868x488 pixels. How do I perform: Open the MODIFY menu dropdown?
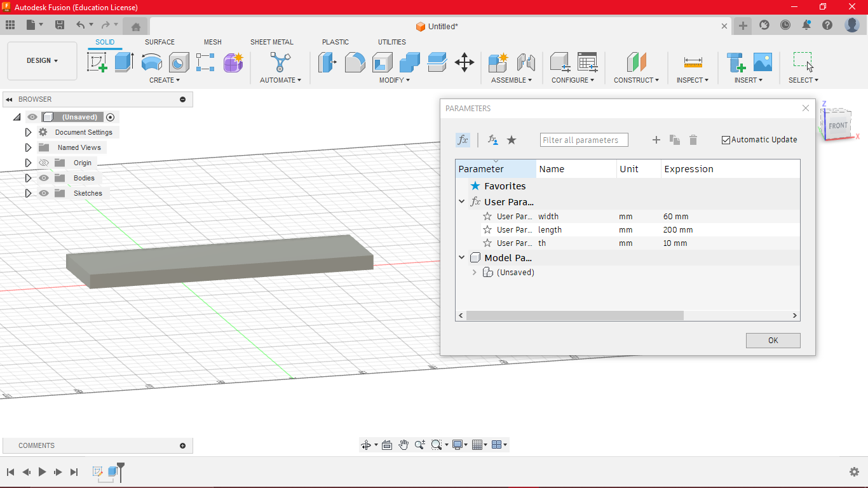395,80
